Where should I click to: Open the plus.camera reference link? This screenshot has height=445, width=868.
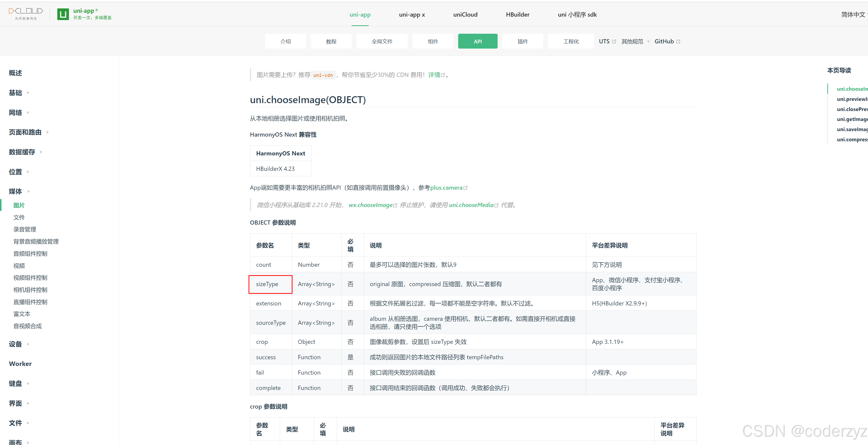[446, 188]
